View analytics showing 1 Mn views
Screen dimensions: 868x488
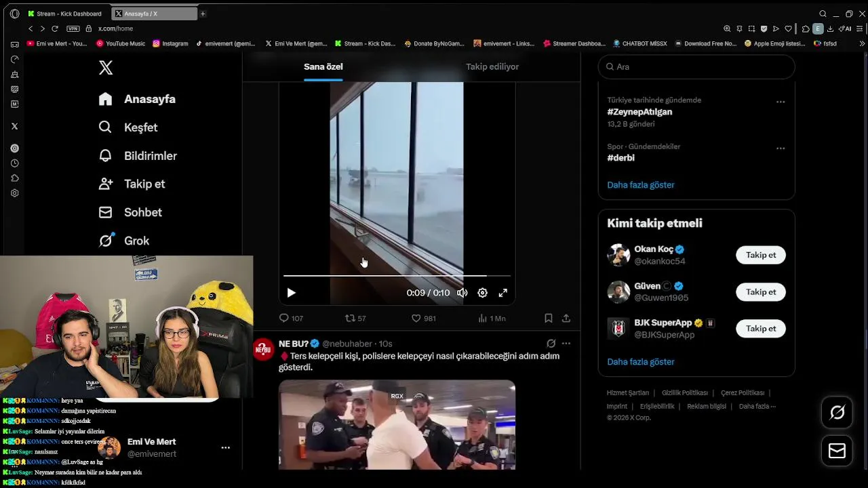[x=492, y=318]
